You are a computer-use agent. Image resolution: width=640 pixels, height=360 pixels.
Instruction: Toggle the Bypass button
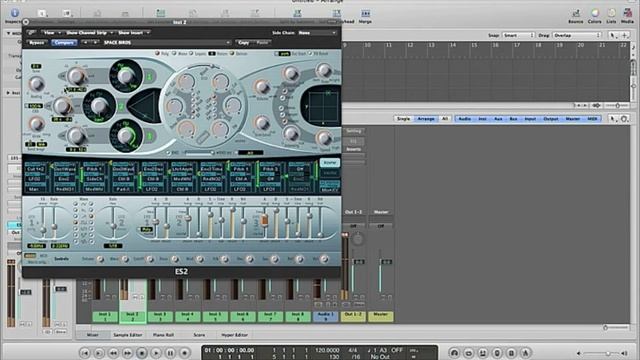pyautogui.click(x=37, y=42)
